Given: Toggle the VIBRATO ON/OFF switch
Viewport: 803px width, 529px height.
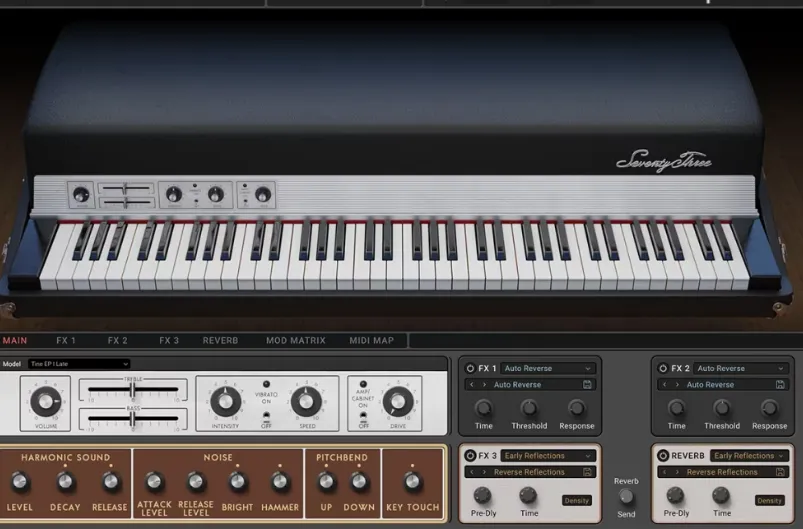Looking at the screenshot, I should pos(266,416).
